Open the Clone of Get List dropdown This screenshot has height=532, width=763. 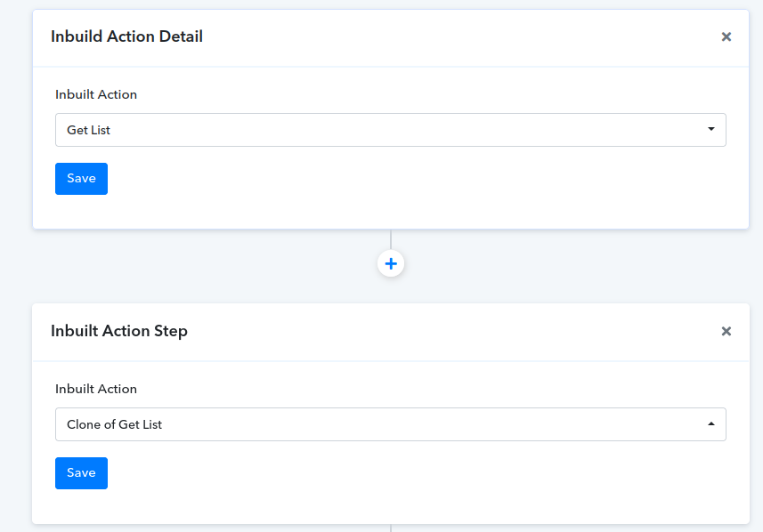(x=391, y=424)
